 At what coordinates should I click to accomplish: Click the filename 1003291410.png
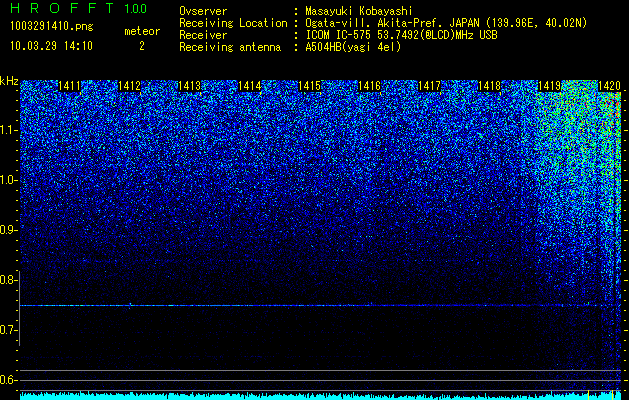pyautogui.click(x=52, y=27)
